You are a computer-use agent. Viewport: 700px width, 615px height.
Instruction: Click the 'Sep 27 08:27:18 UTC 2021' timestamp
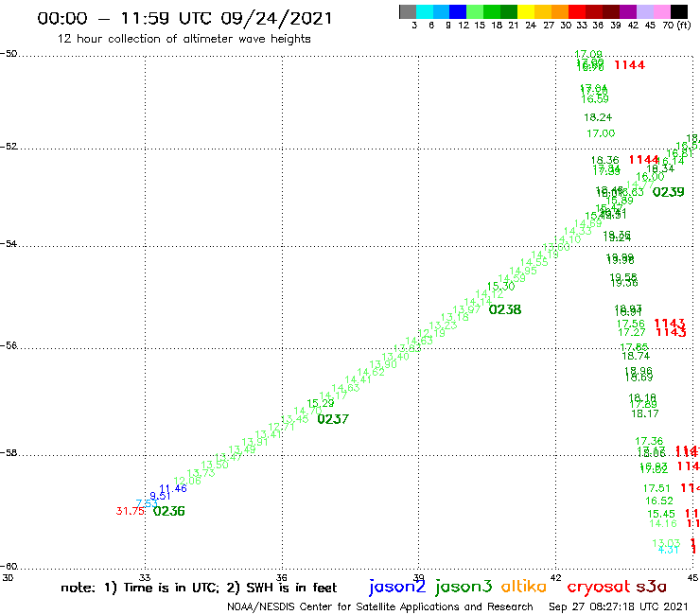pyautogui.click(x=619, y=606)
